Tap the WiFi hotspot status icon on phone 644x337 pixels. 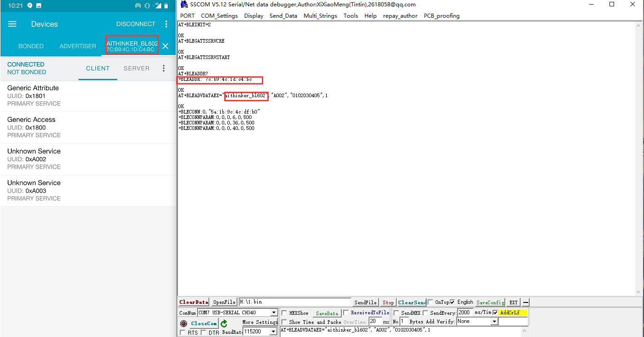[138, 5]
